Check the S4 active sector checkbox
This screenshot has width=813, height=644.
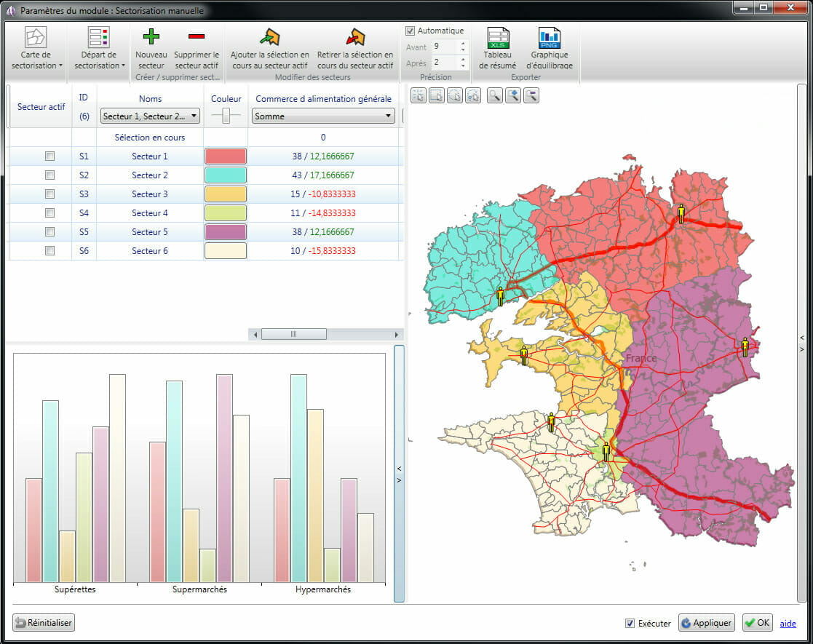point(49,213)
